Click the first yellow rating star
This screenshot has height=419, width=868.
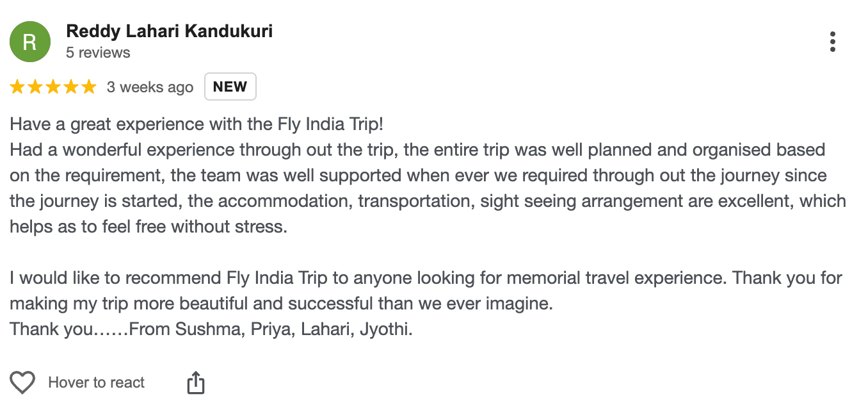(x=17, y=87)
